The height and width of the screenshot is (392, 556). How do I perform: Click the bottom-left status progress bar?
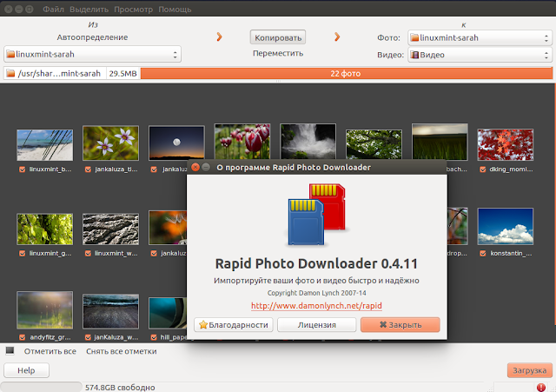click(x=41, y=387)
